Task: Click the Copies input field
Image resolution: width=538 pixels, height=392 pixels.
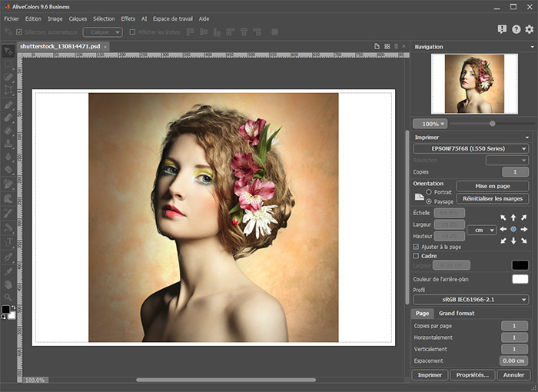Action: tap(515, 172)
